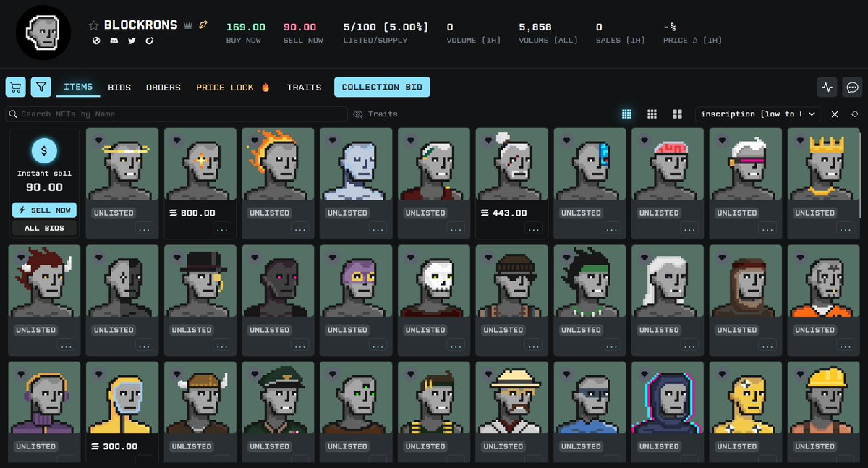The width and height of the screenshot is (868, 468).
Task: Switch to the BIDS tab
Action: coord(119,88)
